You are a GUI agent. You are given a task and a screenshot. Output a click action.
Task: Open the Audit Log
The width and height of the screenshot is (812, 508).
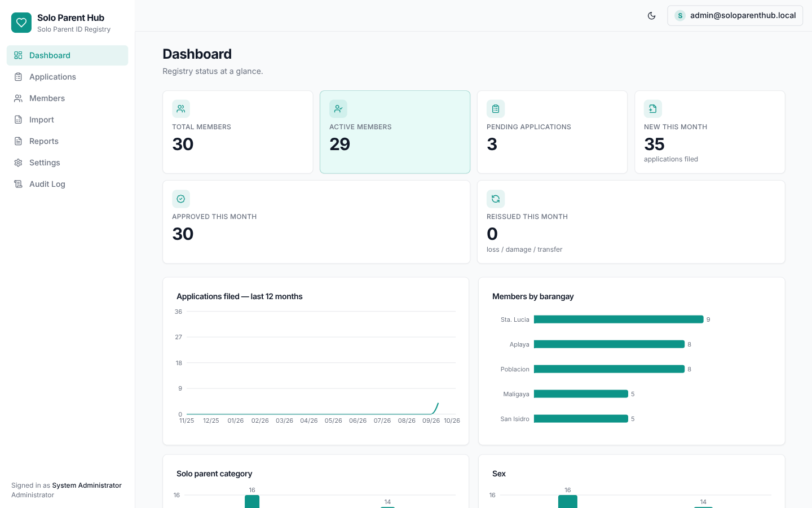coord(67,184)
